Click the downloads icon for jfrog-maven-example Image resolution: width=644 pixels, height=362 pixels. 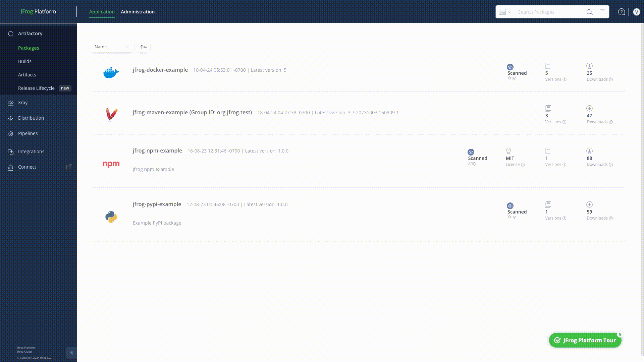pos(589,108)
